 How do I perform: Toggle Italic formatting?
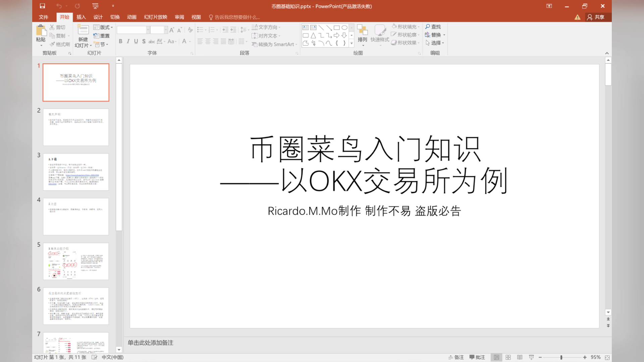pos(128,41)
